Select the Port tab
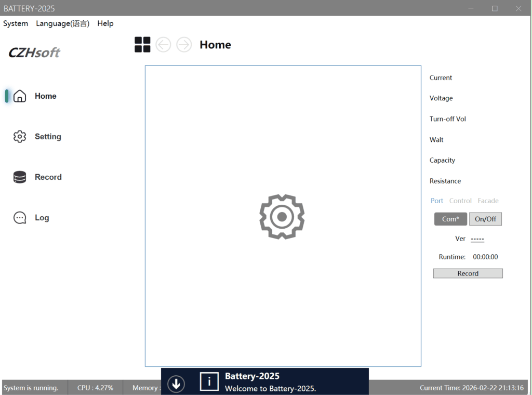The width and height of the screenshot is (532, 395). [x=437, y=201]
